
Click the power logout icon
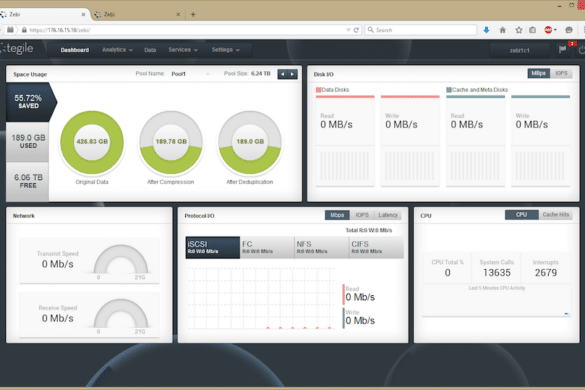pos(581,50)
